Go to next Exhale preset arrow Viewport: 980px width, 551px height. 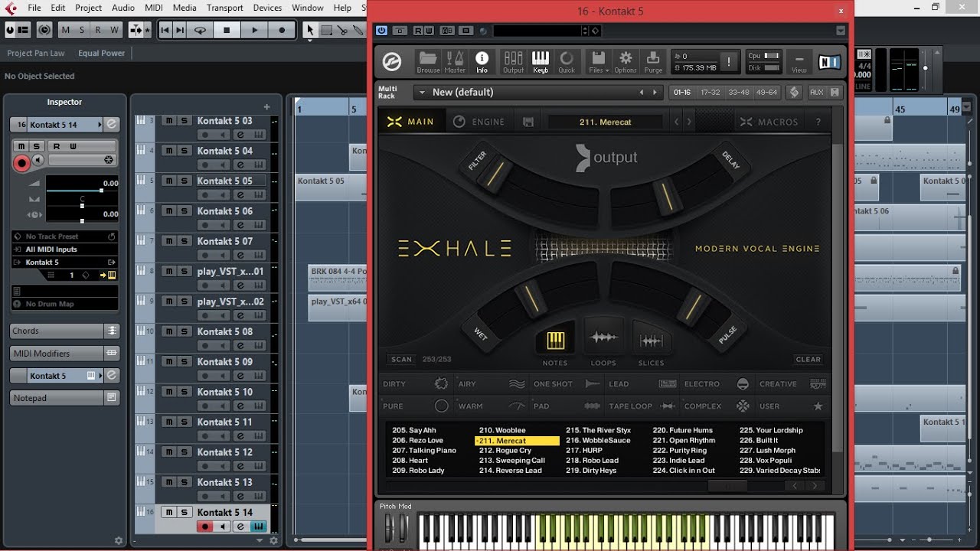[x=689, y=122]
